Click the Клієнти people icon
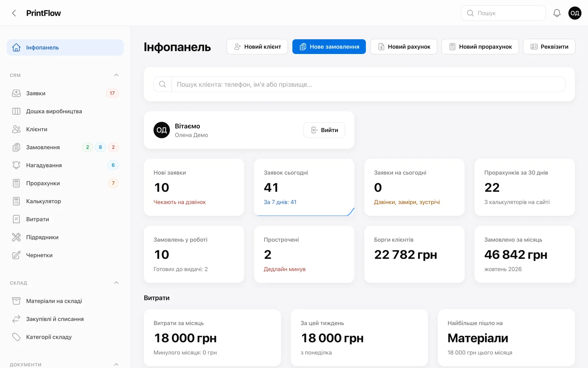The image size is (588, 368). (x=16, y=129)
